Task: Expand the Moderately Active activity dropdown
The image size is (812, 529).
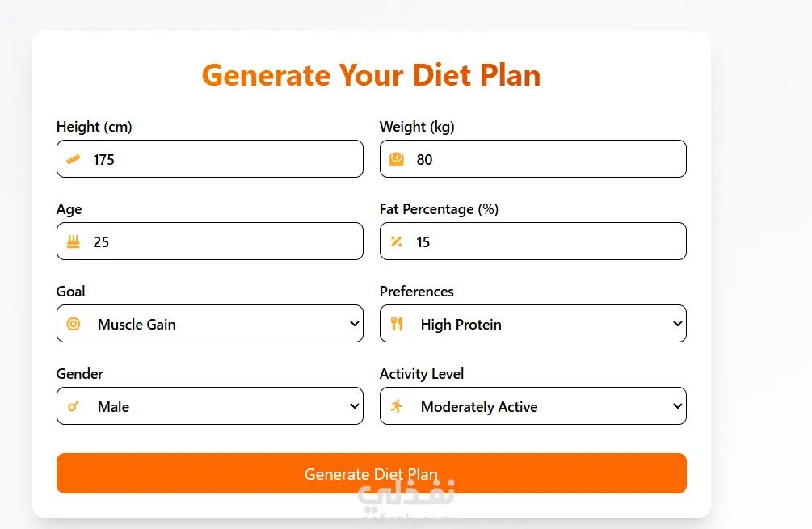Action: click(541, 406)
